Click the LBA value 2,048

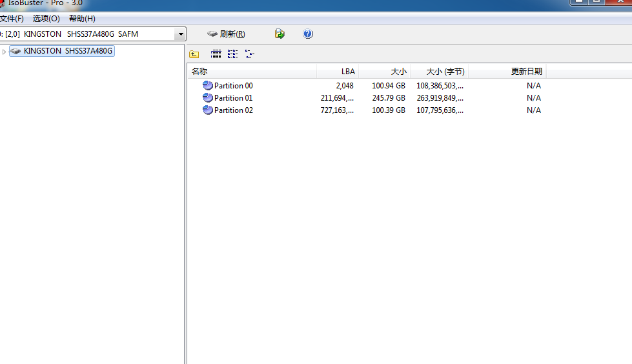[345, 86]
